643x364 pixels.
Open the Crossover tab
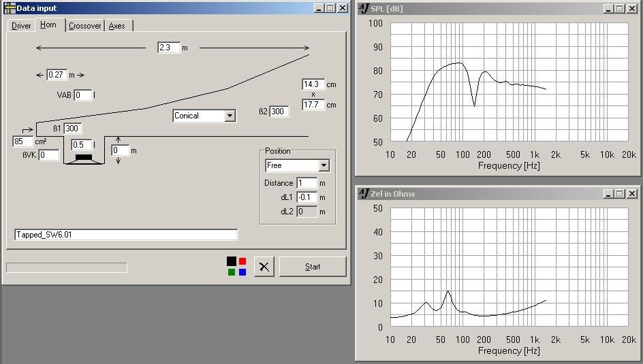[x=85, y=26]
